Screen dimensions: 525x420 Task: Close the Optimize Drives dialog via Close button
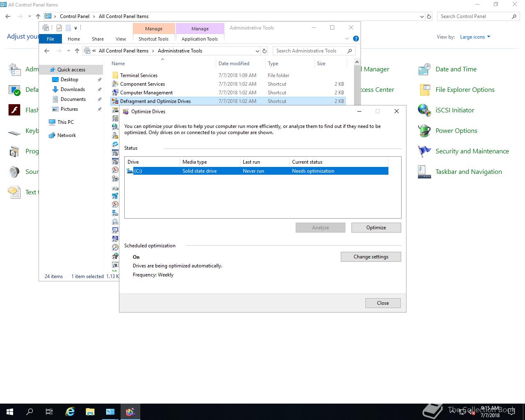click(x=383, y=303)
